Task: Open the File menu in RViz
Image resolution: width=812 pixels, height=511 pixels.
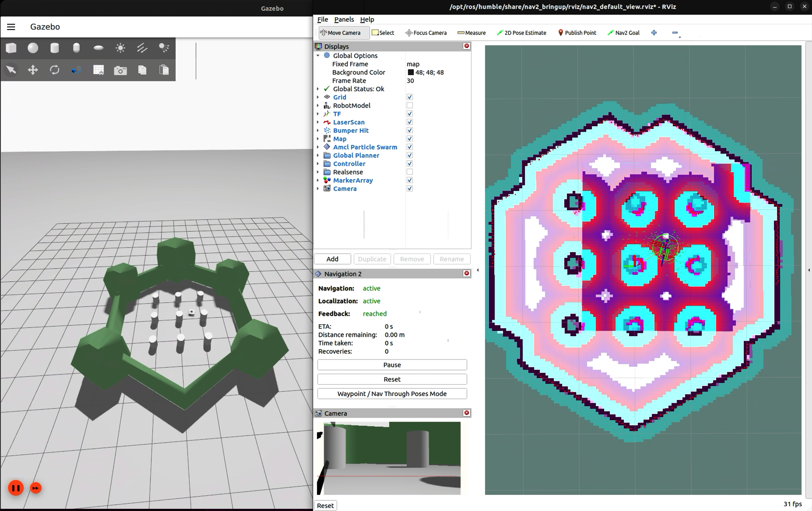Action: pos(322,20)
